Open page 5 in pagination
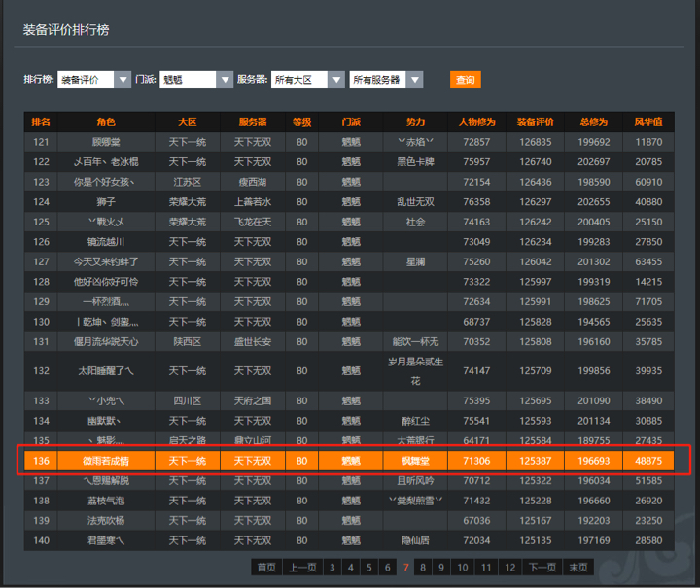The width and height of the screenshot is (700, 588). click(x=368, y=567)
